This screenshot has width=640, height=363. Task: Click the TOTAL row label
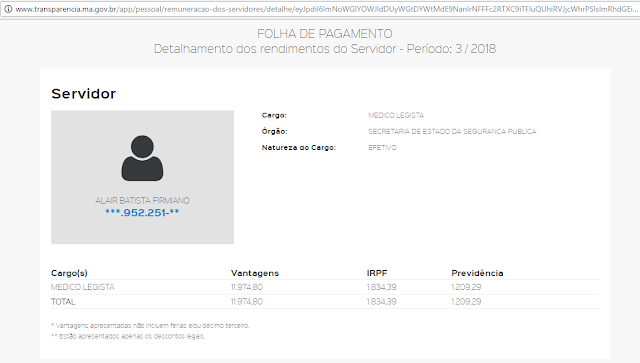63,302
